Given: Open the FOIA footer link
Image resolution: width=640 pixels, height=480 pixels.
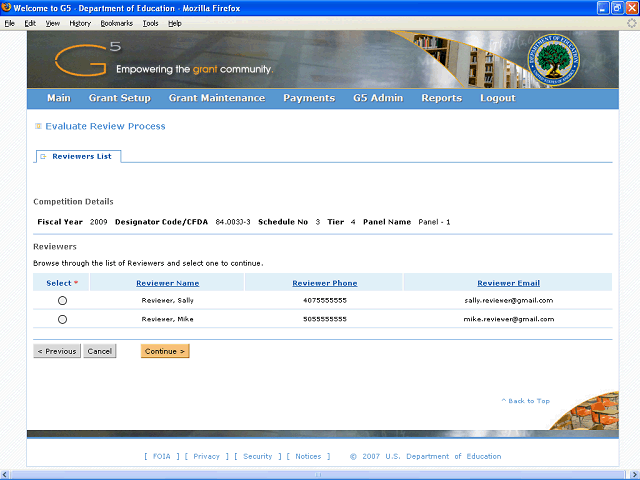Looking at the screenshot, I should coord(162,456).
